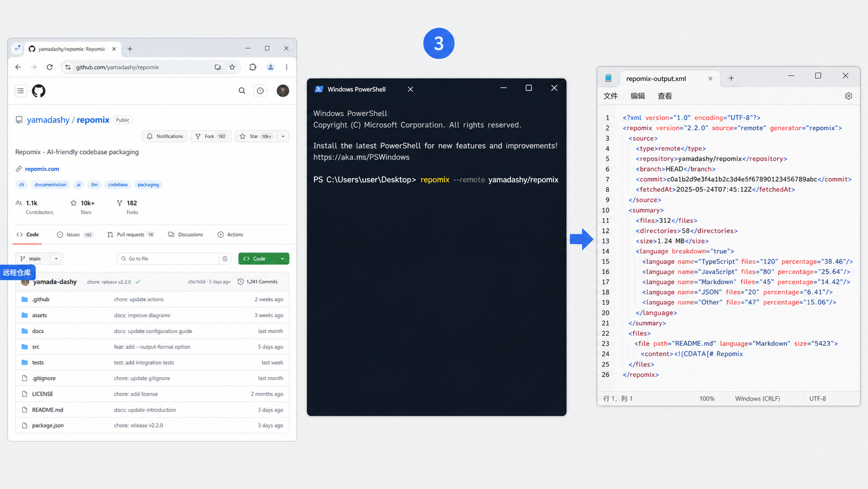Click the Chrome back arrow
Screen dimensions: 868x489
pos(18,67)
